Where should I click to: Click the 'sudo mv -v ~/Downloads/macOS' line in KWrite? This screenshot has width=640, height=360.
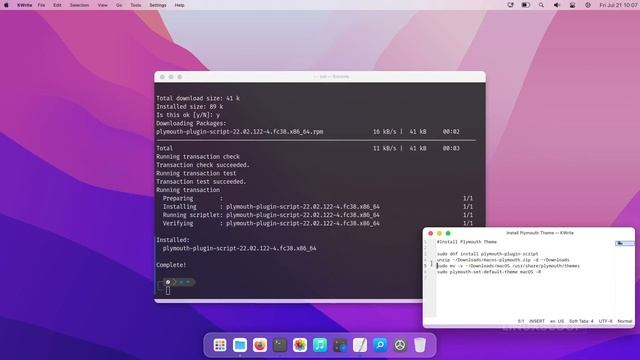[508, 266]
